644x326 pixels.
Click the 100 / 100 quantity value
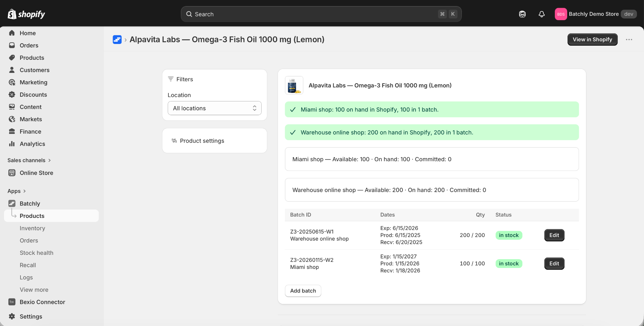[472, 264]
